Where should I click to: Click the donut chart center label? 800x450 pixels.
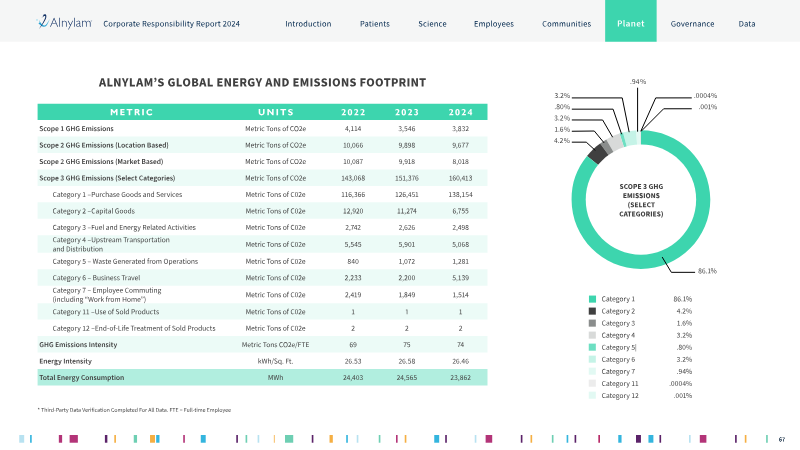[x=641, y=200]
